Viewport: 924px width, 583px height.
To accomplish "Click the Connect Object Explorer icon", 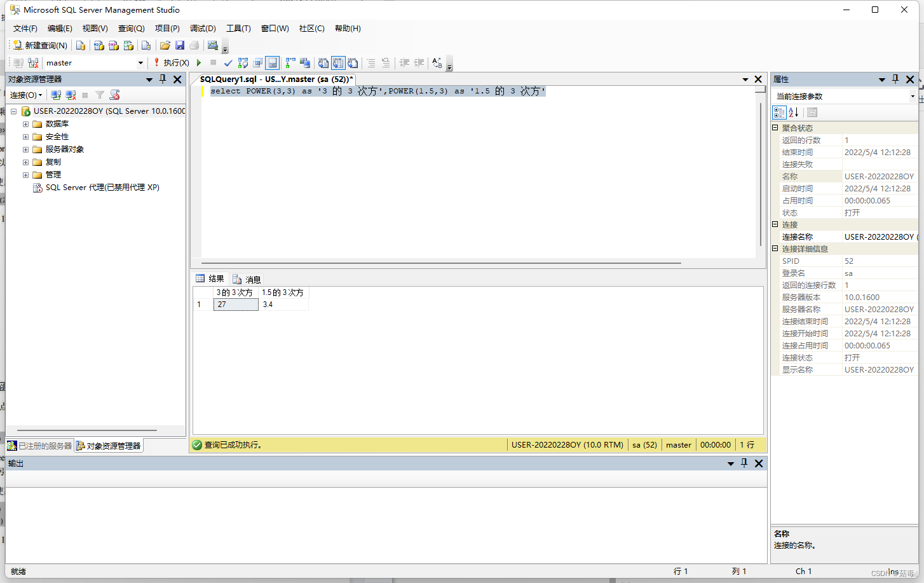I will pos(56,95).
